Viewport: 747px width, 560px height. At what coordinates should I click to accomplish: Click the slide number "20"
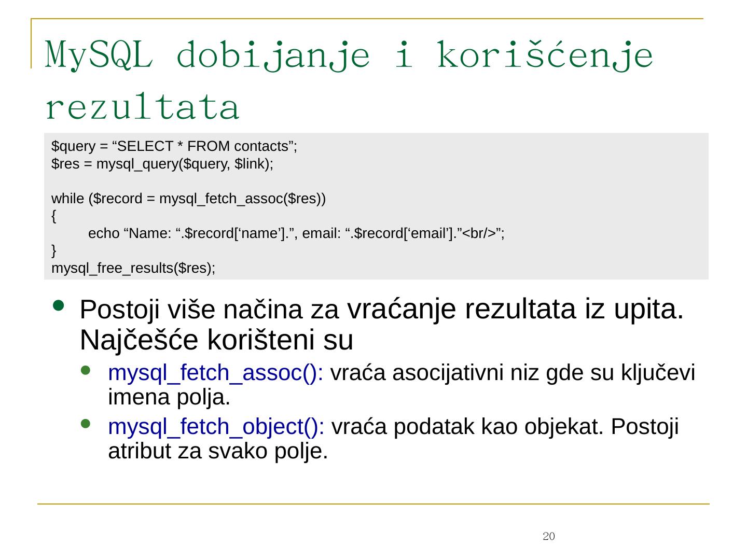549,536
